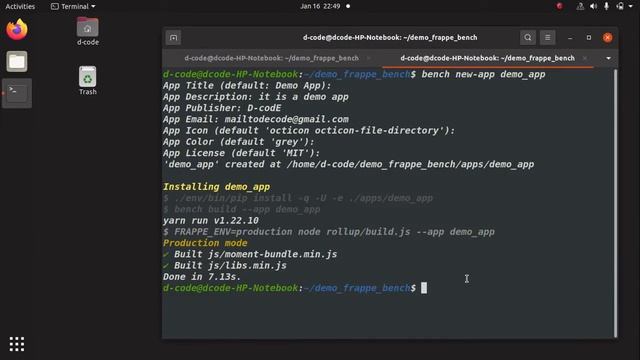Image resolution: width=640 pixels, height=360 pixels.
Task: Click the volume speaker icon in top bar
Action: pos(593,6)
